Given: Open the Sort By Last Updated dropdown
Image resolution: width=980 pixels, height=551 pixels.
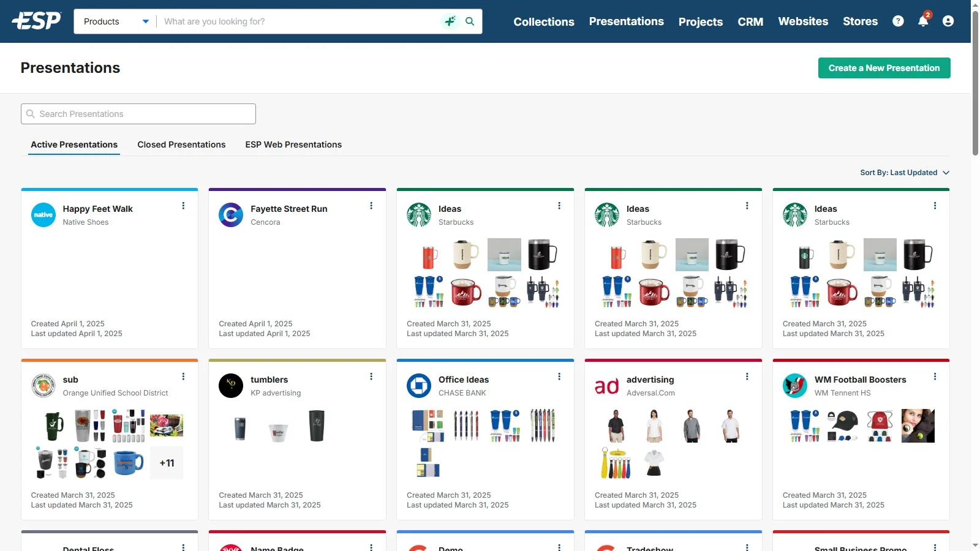Looking at the screenshot, I should [905, 173].
